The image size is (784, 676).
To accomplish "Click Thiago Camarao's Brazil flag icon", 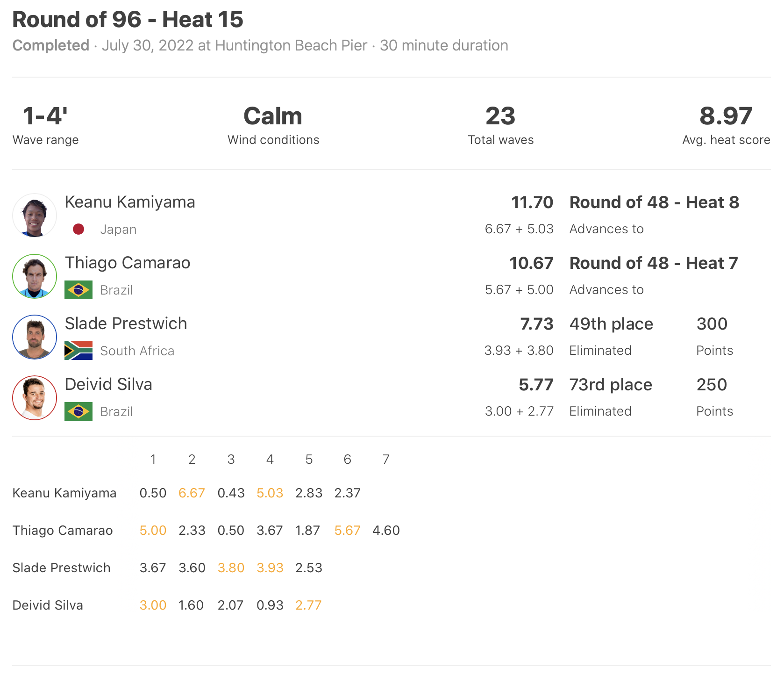I will pyautogui.click(x=78, y=290).
